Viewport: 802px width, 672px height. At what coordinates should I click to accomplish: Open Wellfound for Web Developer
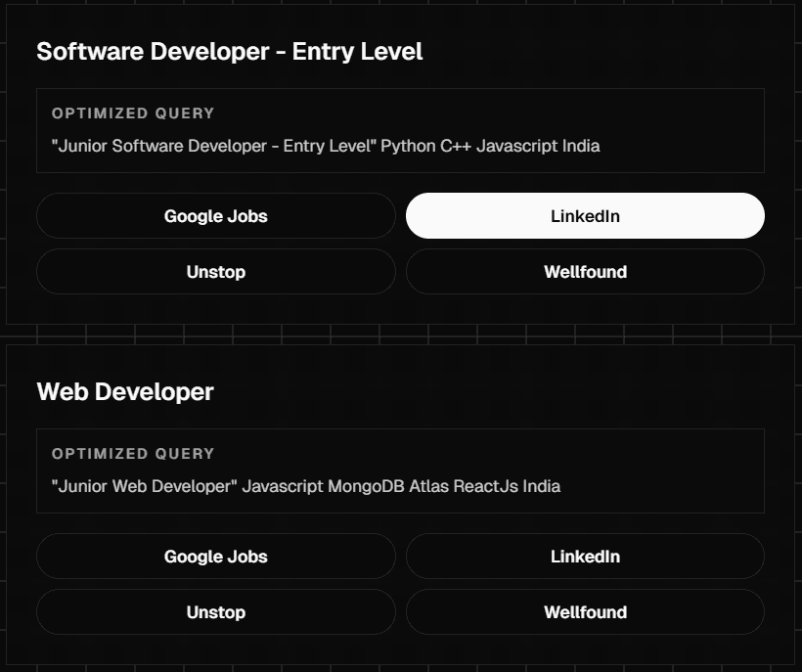click(585, 612)
